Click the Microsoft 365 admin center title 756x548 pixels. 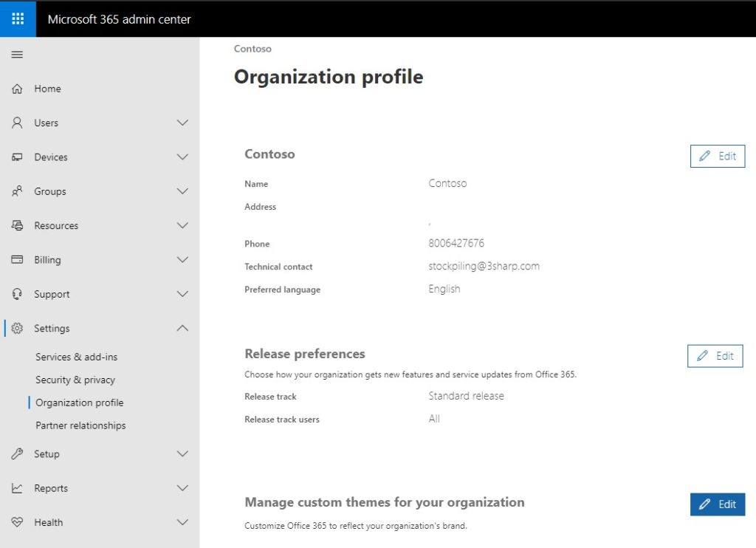(119, 19)
